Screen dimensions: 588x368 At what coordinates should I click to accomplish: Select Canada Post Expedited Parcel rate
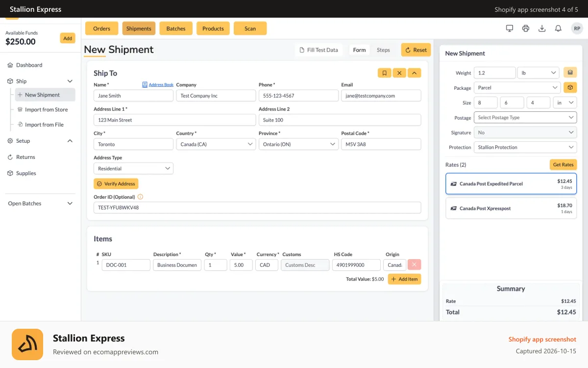click(x=511, y=184)
